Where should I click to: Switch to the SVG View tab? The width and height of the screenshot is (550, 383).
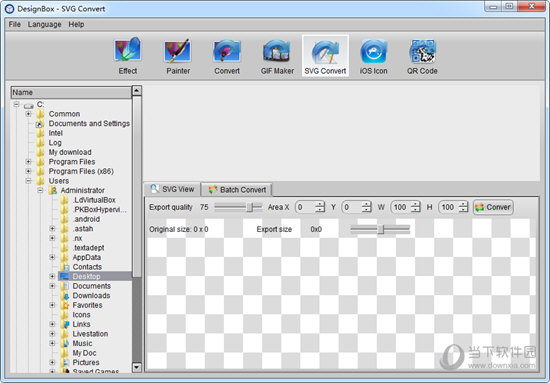coord(172,189)
